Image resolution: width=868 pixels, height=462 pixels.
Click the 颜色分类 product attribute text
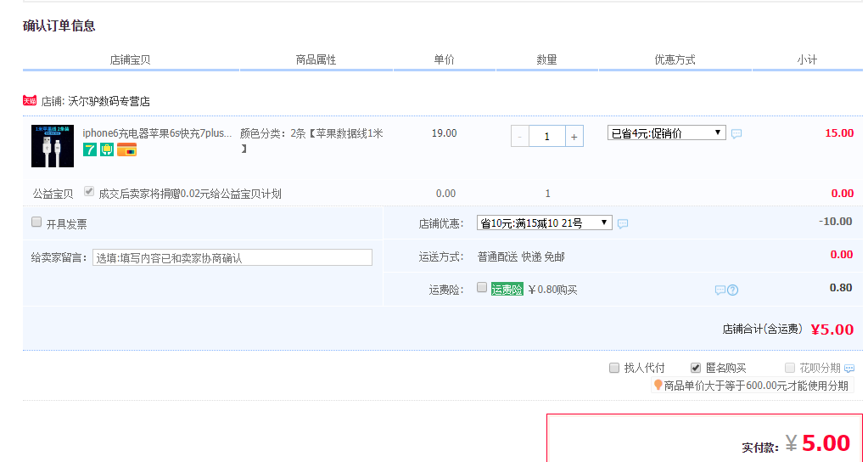311,141
